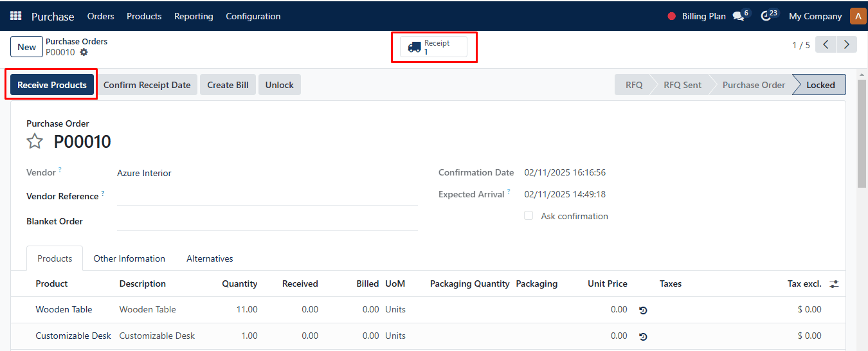Open the messages conversation icon
This screenshot has width=868, height=351.
coord(738,16)
